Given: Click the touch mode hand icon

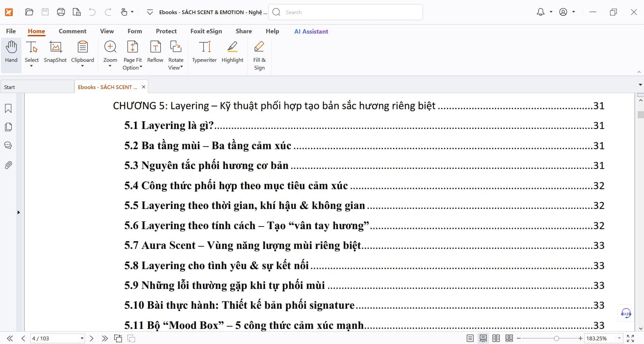Looking at the screenshot, I should tap(124, 12).
